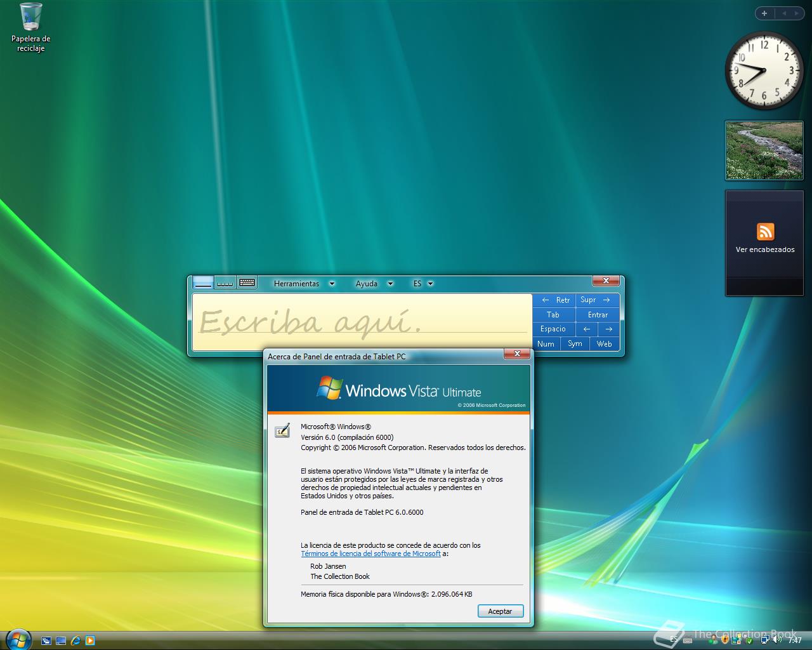Switch to Character Pad input mode
Viewport: 812px width, 650px height.
point(225,283)
